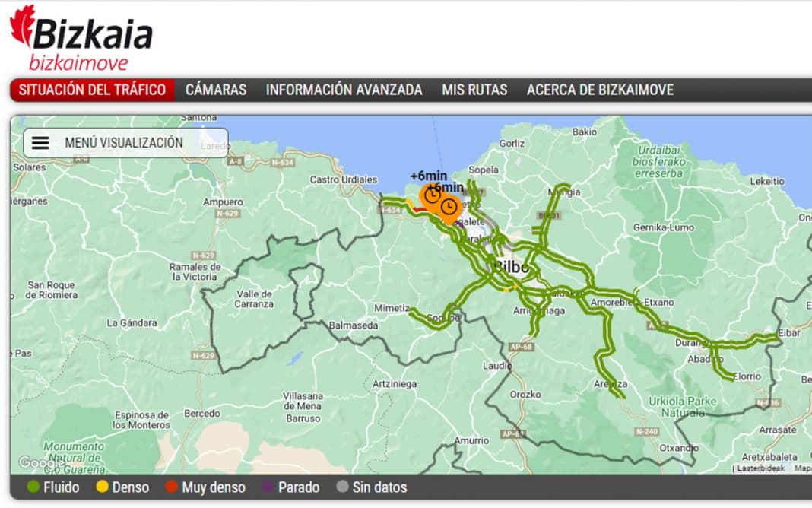Click the gray Sin datos legend dot

[342, 487]
